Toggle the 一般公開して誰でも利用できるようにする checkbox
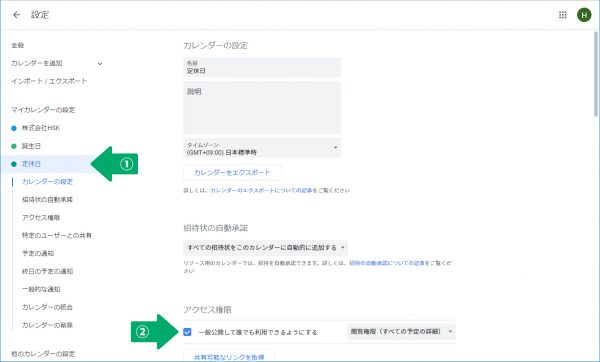 pyautogui.click(x=187, y=332)
